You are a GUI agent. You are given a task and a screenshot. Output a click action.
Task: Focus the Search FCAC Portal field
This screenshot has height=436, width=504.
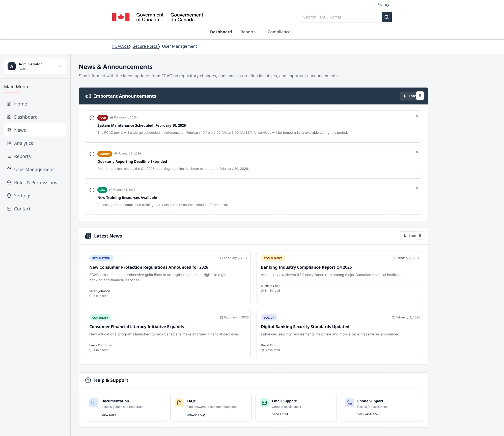[x=341, y=17]
